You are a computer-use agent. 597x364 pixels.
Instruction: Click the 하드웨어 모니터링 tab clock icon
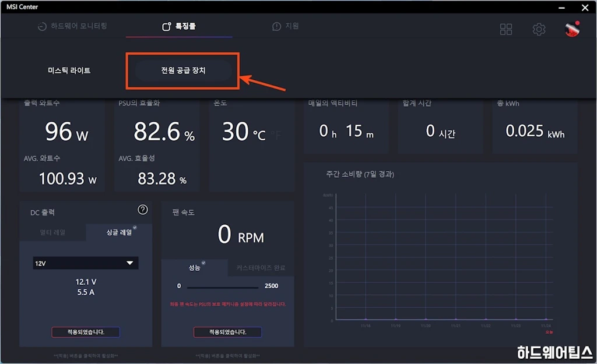click(x=42, y=26)
